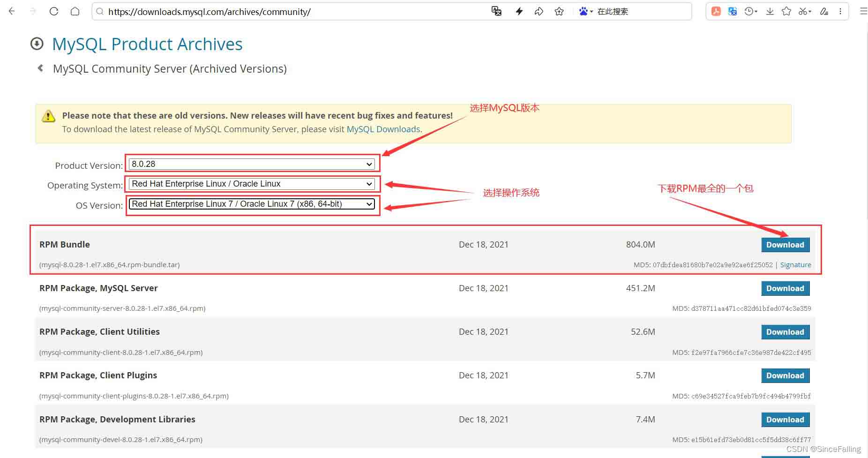Screen dimensions: 868x458
Task: Open the three-dot more tools menu
Action: [x=840, y=11]
